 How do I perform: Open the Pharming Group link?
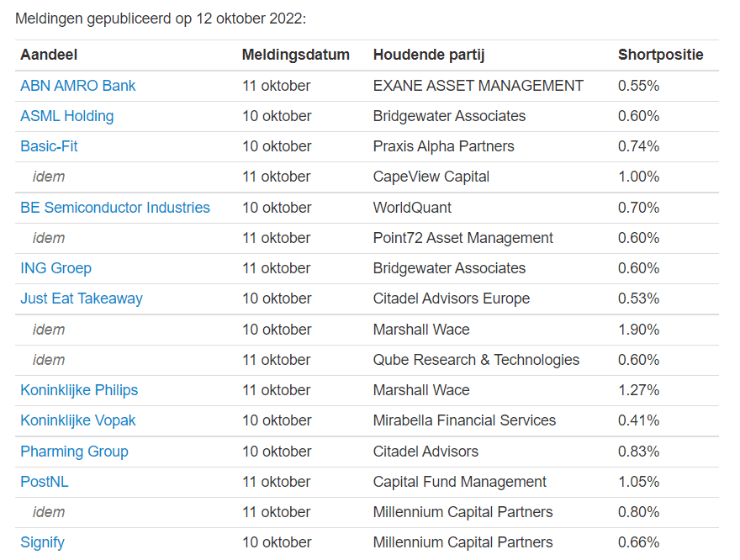tap(74, 452)
